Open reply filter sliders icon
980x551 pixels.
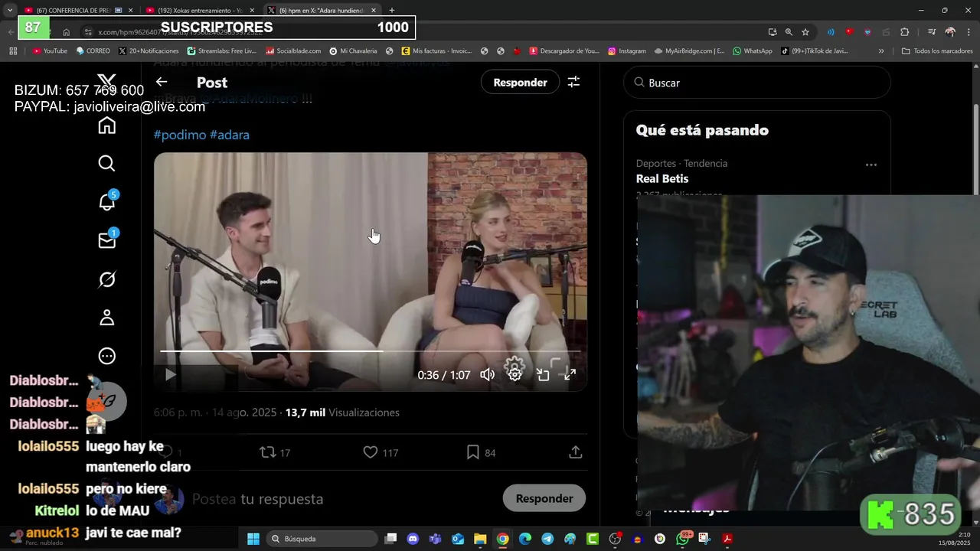(573, 82)
